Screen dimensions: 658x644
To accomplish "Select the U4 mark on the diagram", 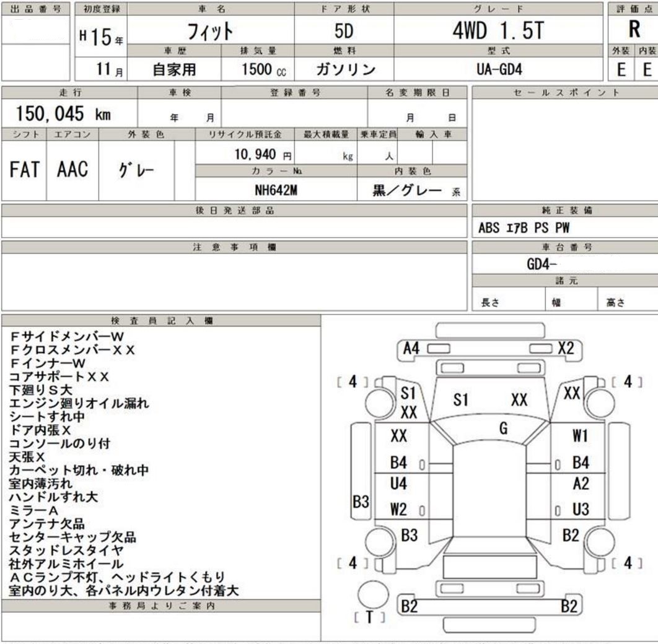I will pyautogui.click(x=398, y=484).
